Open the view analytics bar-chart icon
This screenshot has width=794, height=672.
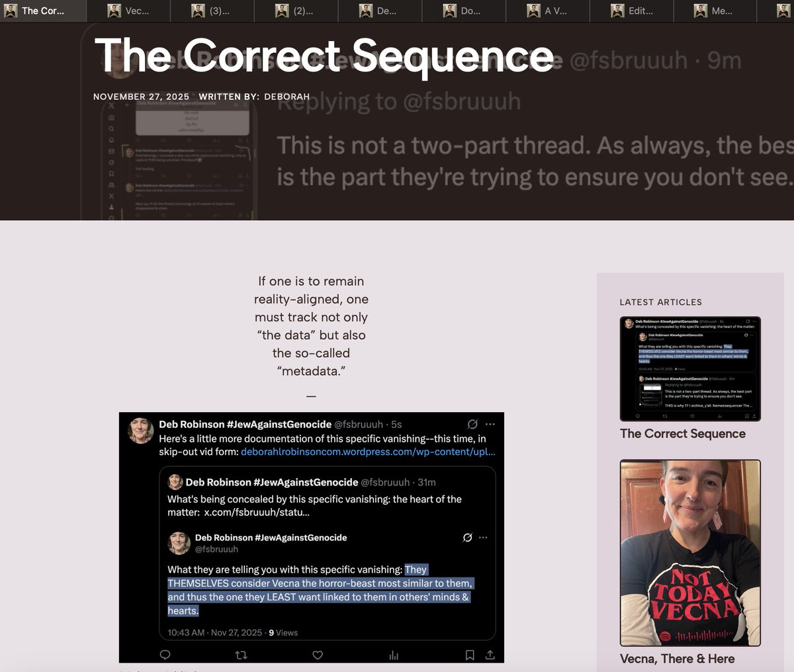coord(393,655)
